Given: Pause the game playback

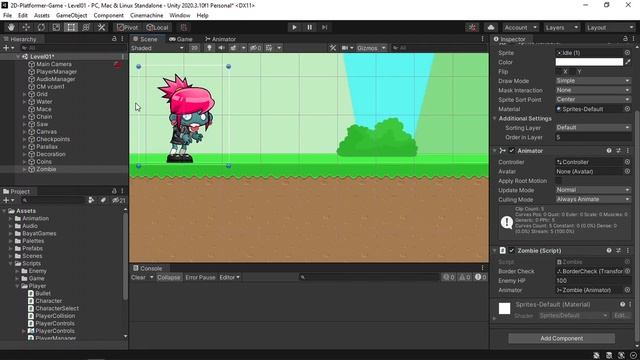Looking at the screenshot, I should pos(309,27).
